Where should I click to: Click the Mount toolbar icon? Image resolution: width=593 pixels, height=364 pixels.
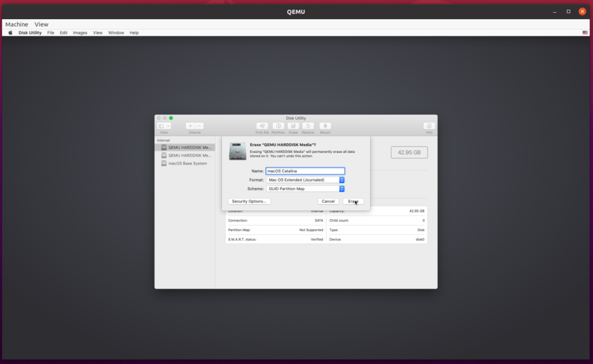coord(325,126)
